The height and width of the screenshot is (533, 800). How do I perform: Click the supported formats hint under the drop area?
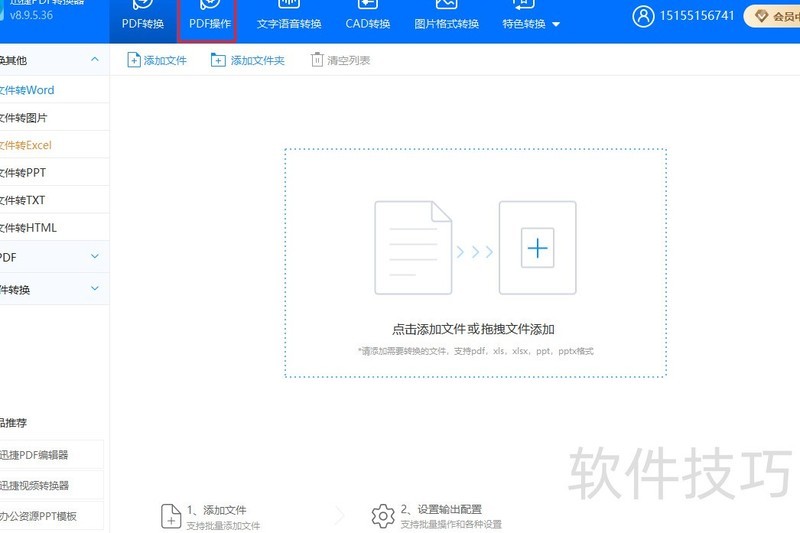pos(476,351)
